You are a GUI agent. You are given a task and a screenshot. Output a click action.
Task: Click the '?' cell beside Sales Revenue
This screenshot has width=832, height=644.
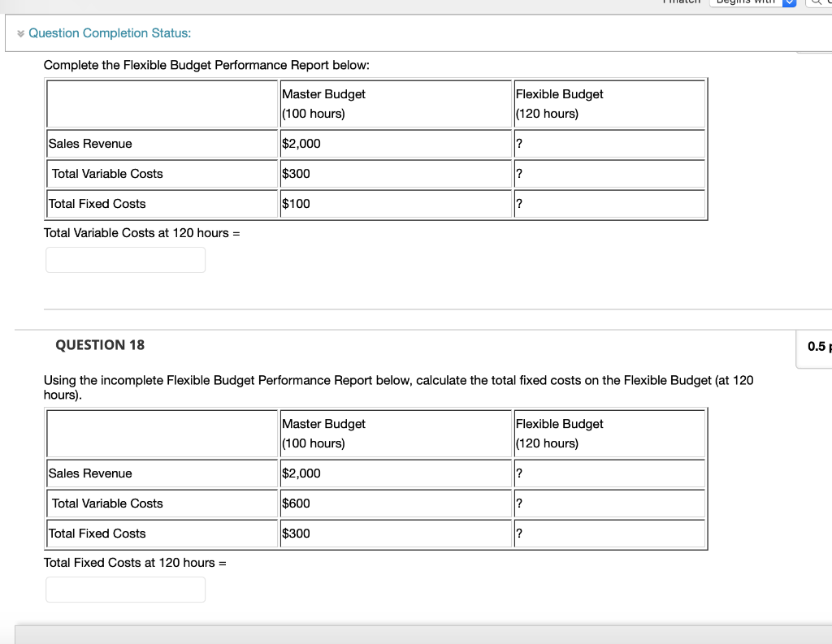pos(609,473)
